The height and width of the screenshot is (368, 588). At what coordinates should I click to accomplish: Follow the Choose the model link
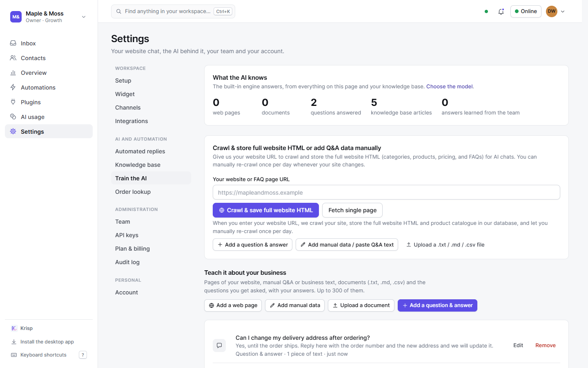coord(449,87)
